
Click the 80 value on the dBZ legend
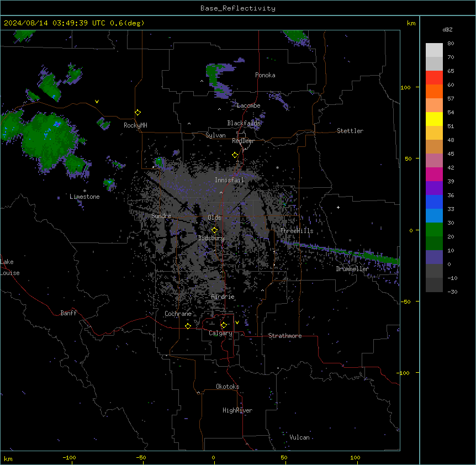point(451,44)
